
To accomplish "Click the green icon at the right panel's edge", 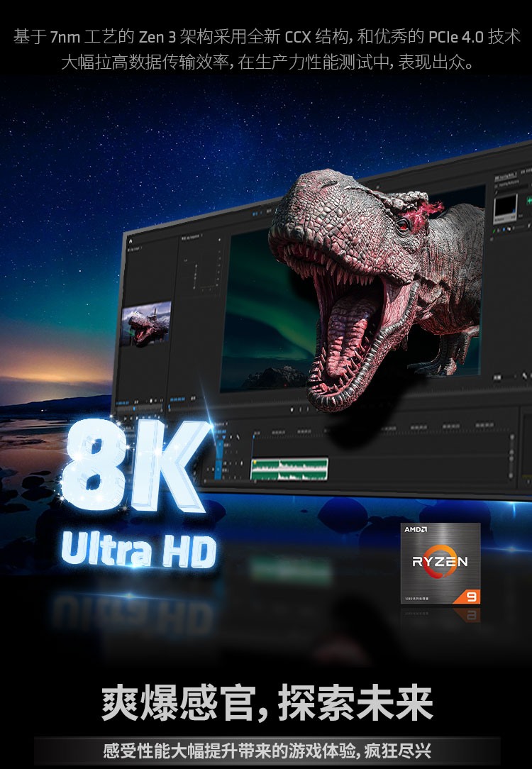I will pos(529,201).
